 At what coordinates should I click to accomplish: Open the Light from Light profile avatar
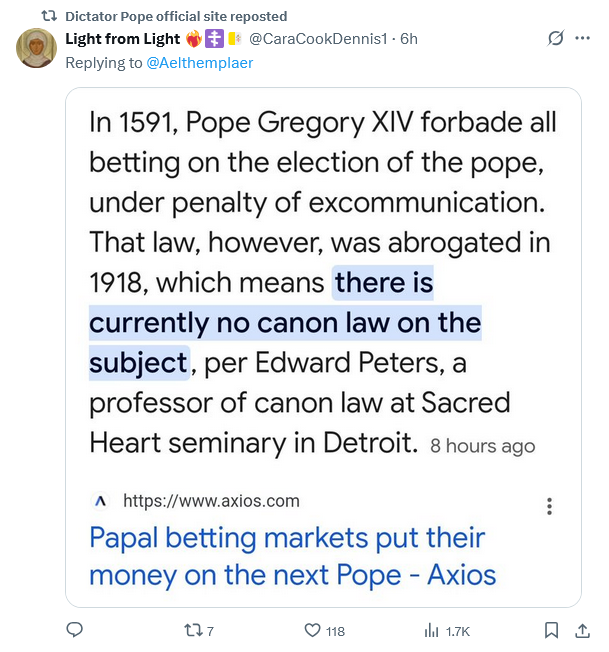pos(37,48)
